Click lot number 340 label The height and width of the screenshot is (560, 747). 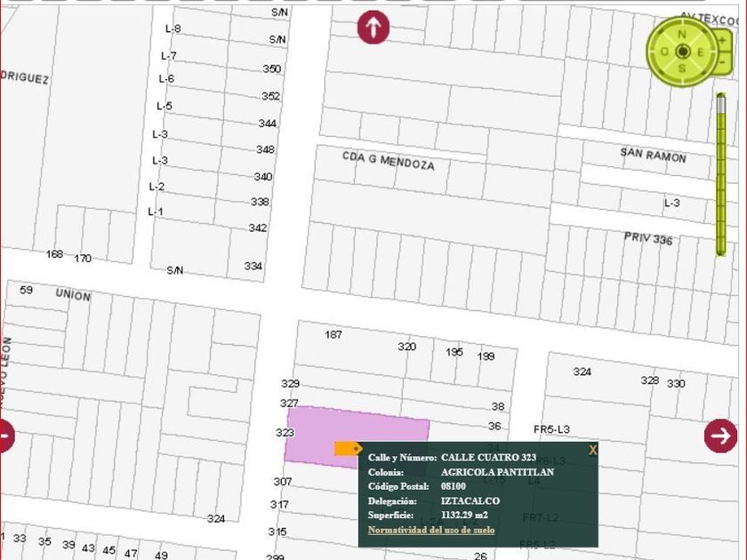pyautogui.click(x=263, y=177)
